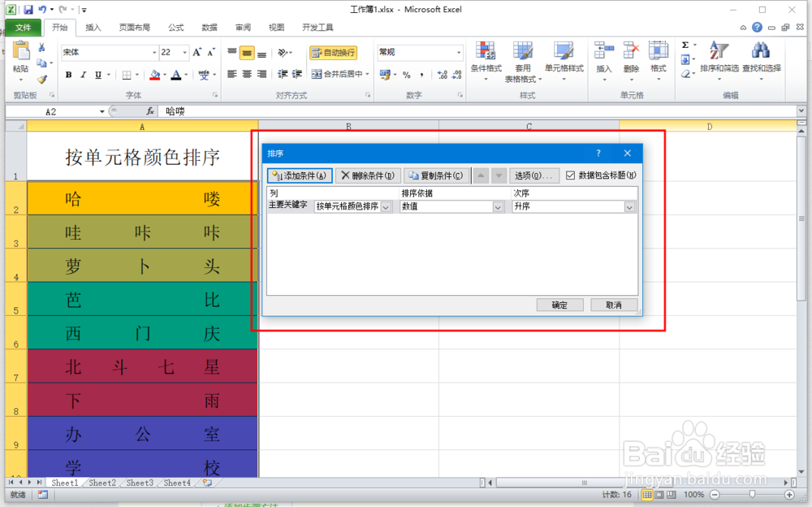Switch to the 开发工具 ribbon tab
The image size is (812, 507).
click(317, 28)
